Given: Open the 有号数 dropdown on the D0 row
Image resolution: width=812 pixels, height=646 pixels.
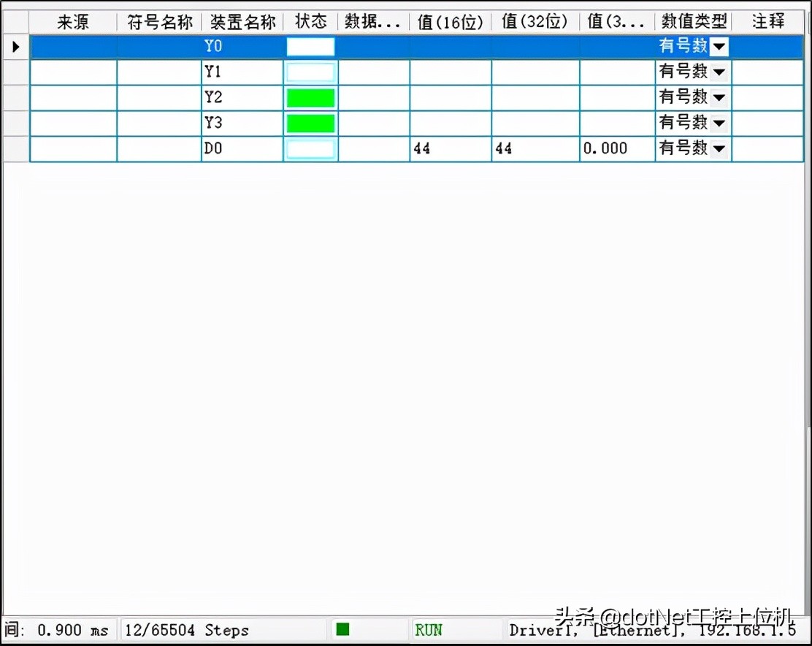Looking at the screenshot, I should point(719,148).
